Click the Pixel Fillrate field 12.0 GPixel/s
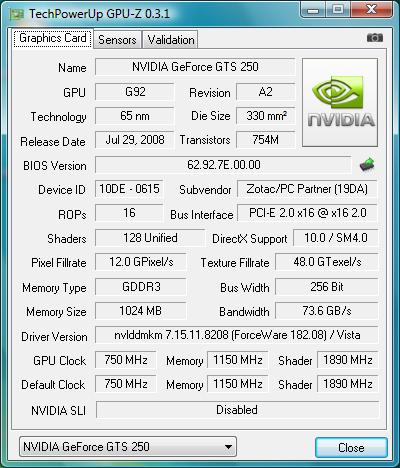The image size is (400, 468). pos(141,262)
